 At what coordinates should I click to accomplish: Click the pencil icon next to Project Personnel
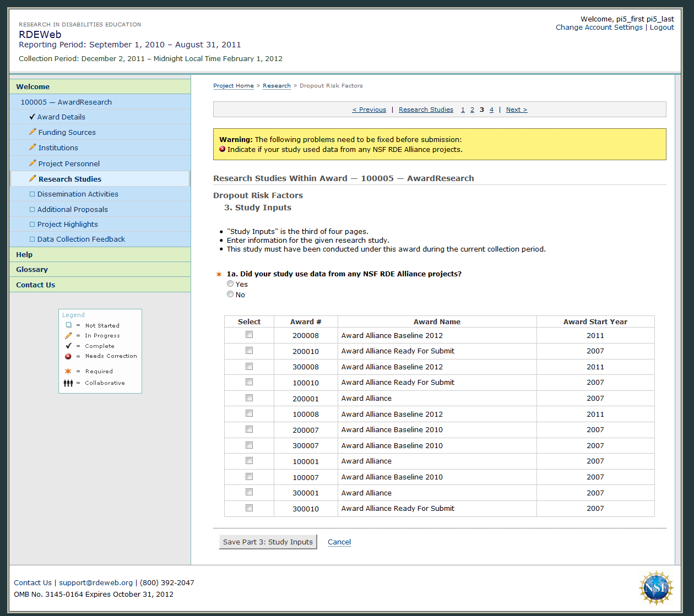[x=32, y=163]
